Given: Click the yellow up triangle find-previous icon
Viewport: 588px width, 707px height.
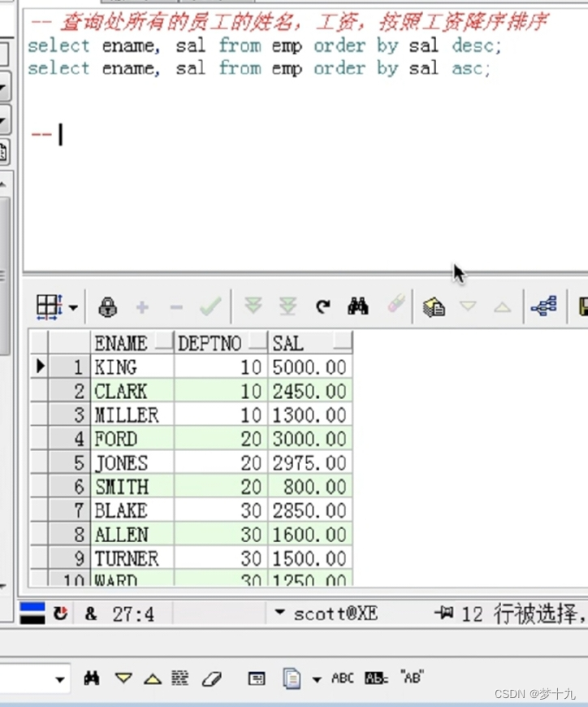Looking at the screenshot, I should coord(153,679).
